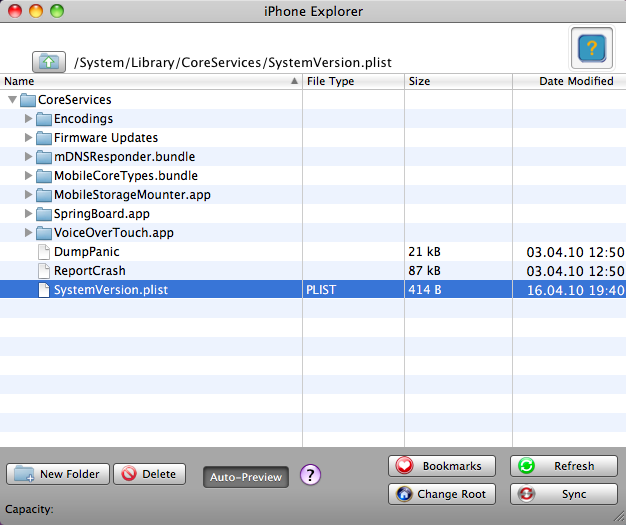This screenshot has height=525, width=626.
Task: Click the 21 kB size cell
Action: (424, 252)
